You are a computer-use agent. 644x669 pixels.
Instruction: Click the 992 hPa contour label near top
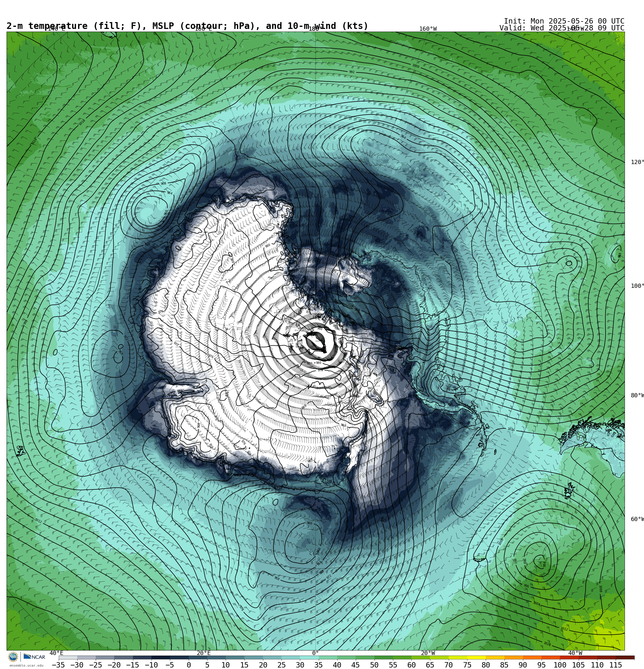point(352,72)
